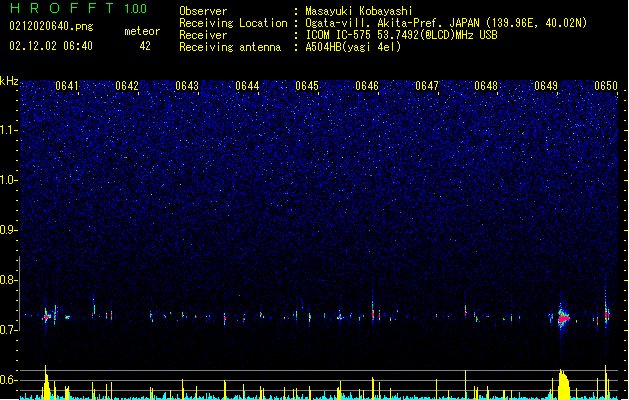Click the 0645 time marker

coord(307,86)
